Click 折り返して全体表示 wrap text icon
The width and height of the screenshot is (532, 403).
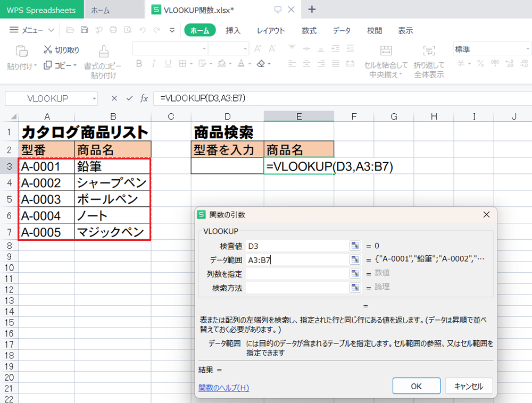(429, 51)
